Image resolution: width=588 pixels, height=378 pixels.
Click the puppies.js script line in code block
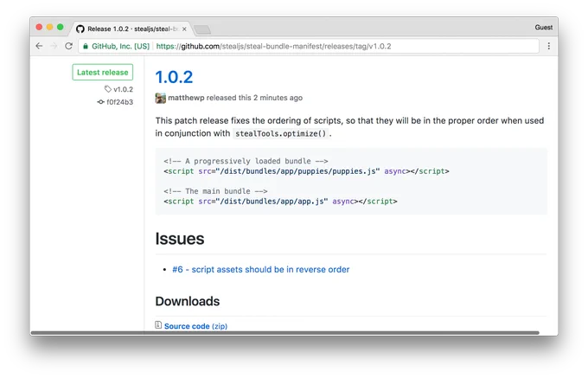(306, 171)
